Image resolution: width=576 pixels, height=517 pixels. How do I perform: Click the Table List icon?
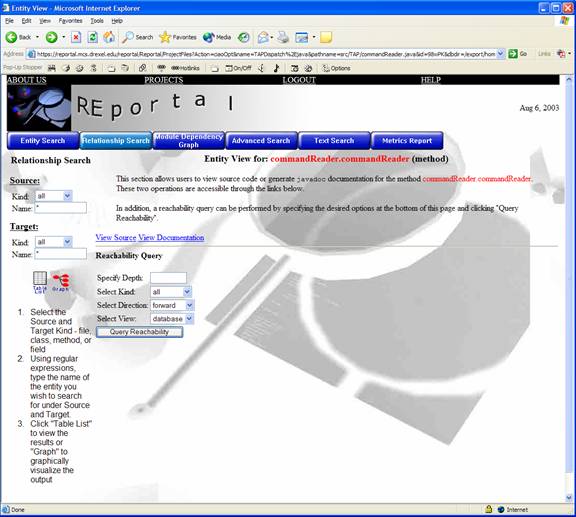coord(40,282)
